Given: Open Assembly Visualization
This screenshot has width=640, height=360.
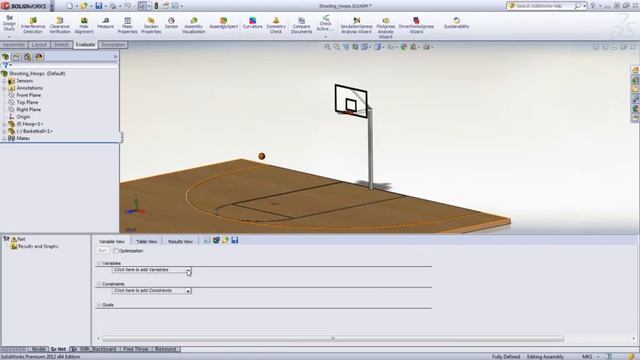Looking at the screenshot, I should click(193, 26).
